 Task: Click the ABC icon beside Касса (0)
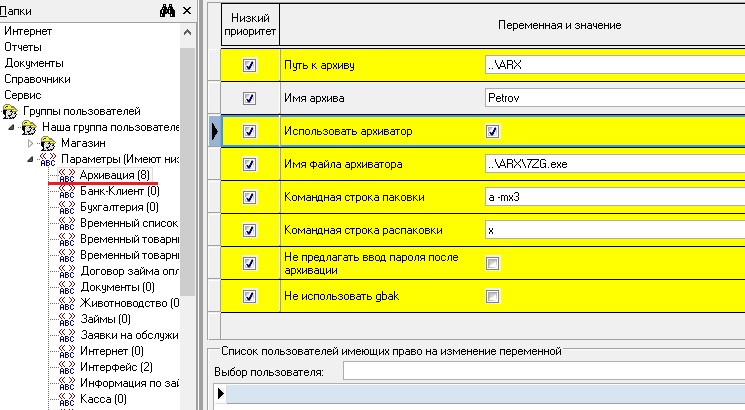click(x=67, y=400)
